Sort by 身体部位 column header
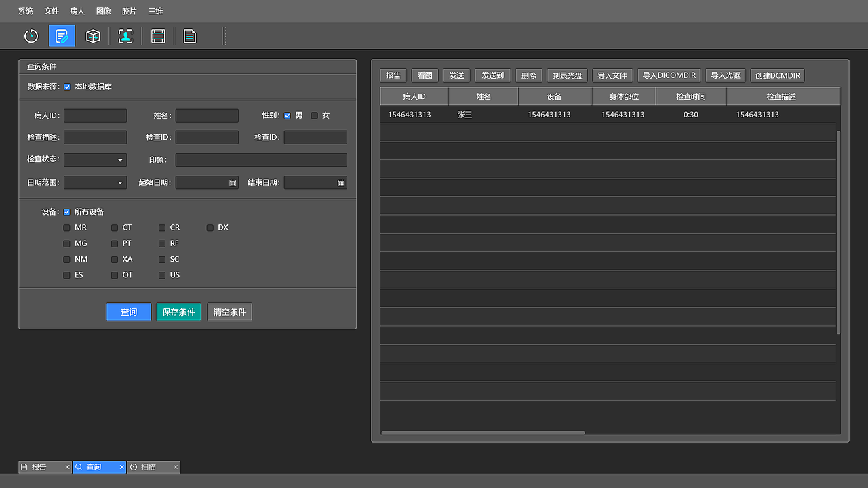The width and height of the screenshot is (868, 488). pyautogui.click(x=624, y=96)
